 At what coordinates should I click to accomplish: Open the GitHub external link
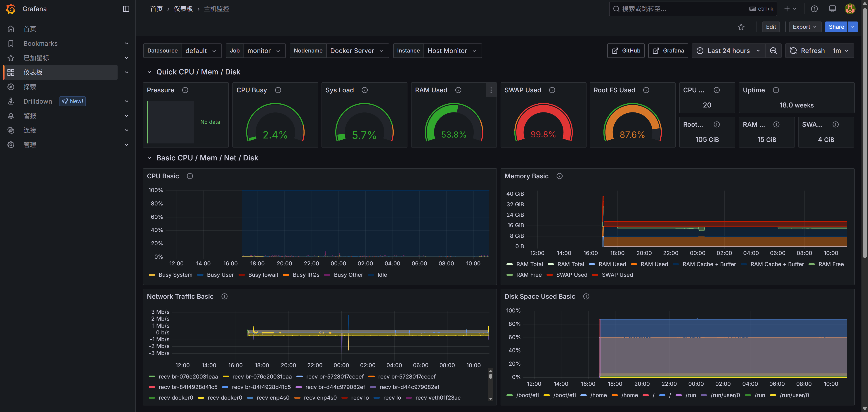click(626, 51)
